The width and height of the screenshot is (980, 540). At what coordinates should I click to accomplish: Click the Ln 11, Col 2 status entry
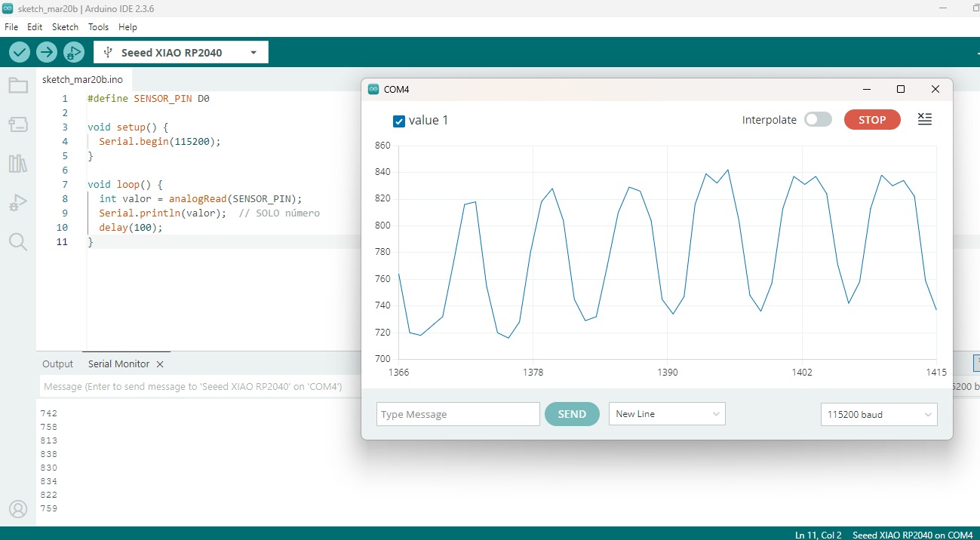click(x=818, y=535)
